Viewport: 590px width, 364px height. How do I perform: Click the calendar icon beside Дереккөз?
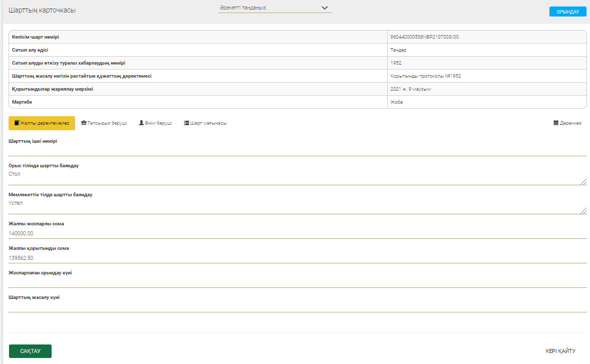point(556,123)
